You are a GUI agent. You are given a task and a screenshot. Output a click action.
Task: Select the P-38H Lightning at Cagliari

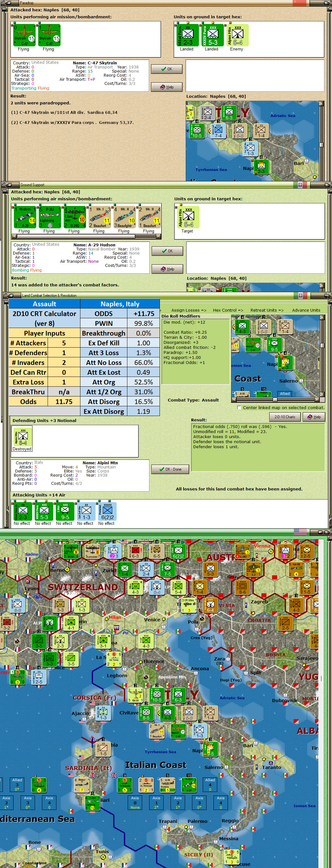tap(92, 803)
